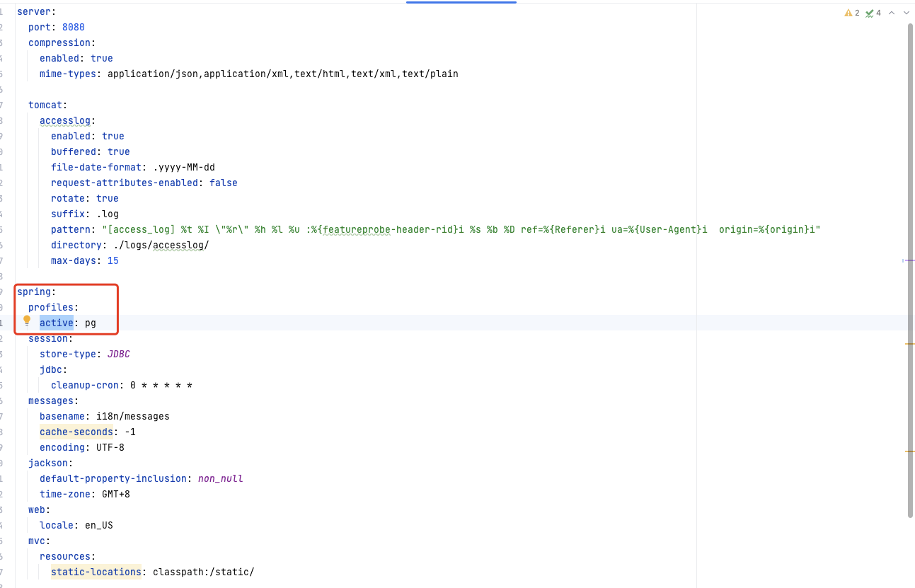Click the 'non_null' property inclusion value
915x588 pixels.
pyautogui.click(x=220, y=478)
